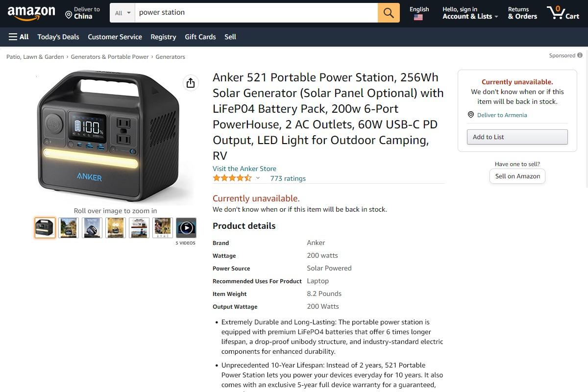Screen dimensions: 588x392
Task: Click the US flag language icon
Action: (x=418, y=17)
